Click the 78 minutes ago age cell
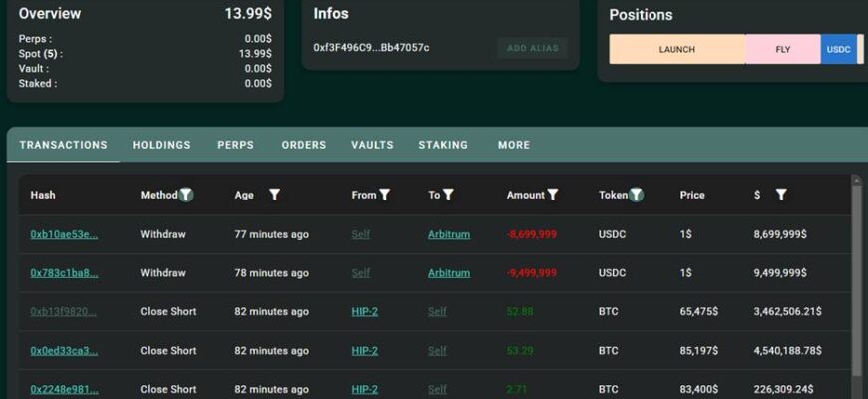Viewport: 868px width, 399px height. click(271, 273)
